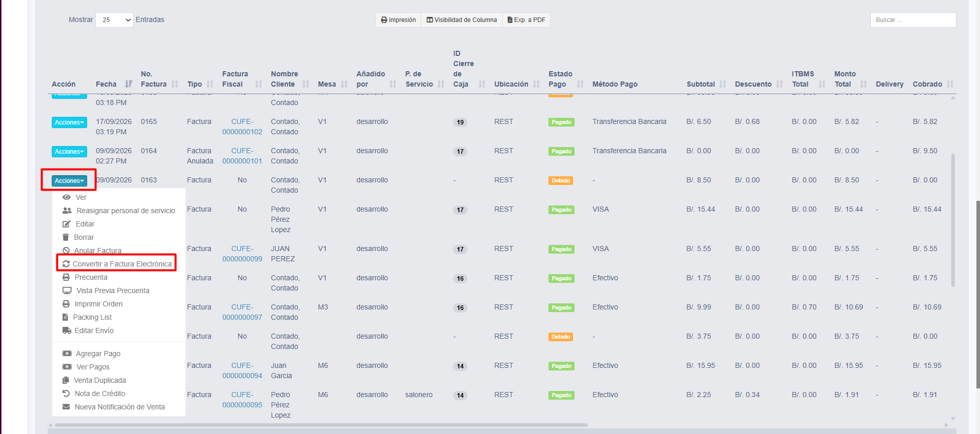980x434 pixels.
Task: Click the printer icon beside Imprimir Orden
Action: (66, 304)
